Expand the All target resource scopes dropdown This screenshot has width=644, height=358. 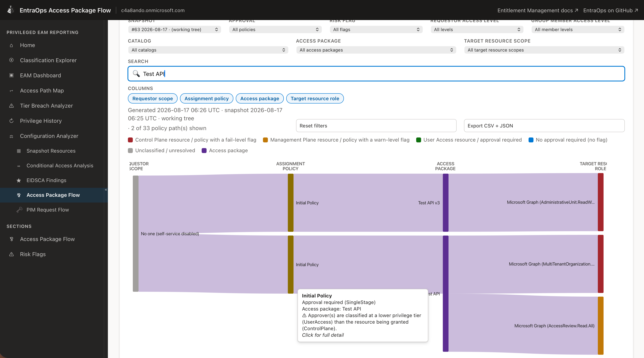(x=544, y=50)
